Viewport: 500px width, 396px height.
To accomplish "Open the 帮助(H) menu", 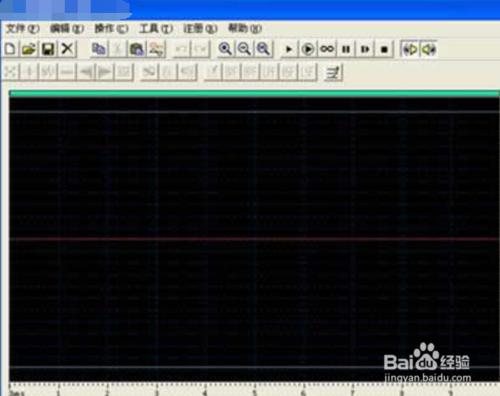I will tap(245, 29).
